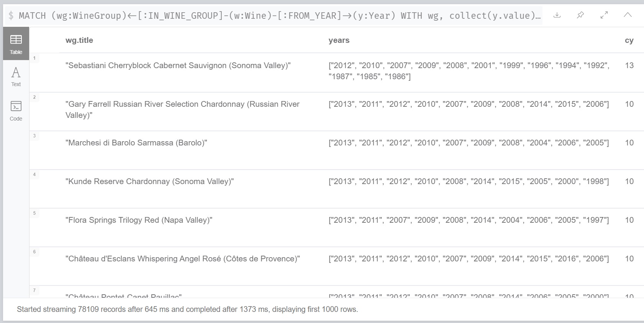Select Château d'Esclans Whispering Angel Rosé title
This screenshot has width=644, height=323.
pyautogui.click(x=183, y=259)
